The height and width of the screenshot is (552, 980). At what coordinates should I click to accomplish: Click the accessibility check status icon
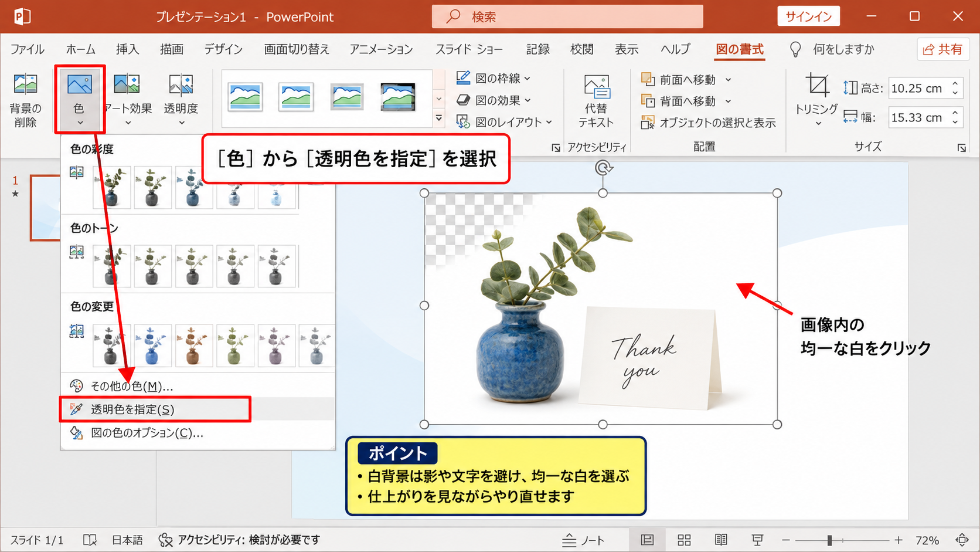click(166, 540)
